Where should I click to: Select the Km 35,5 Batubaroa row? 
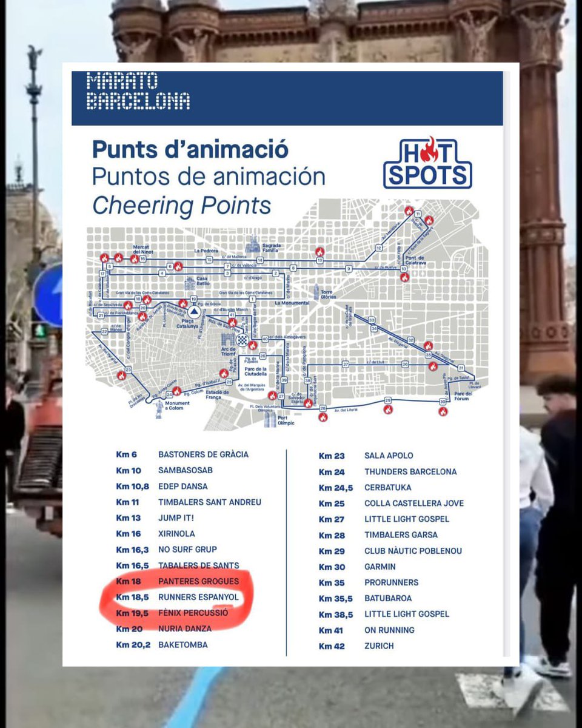365,598
